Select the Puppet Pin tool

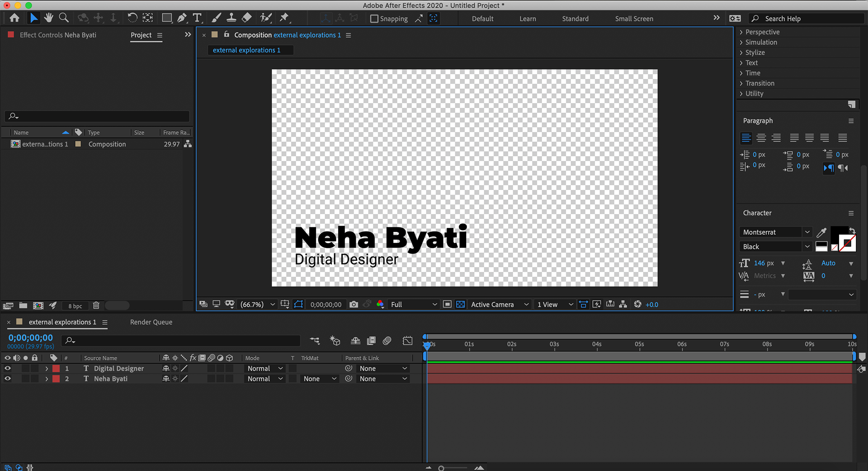284,18
